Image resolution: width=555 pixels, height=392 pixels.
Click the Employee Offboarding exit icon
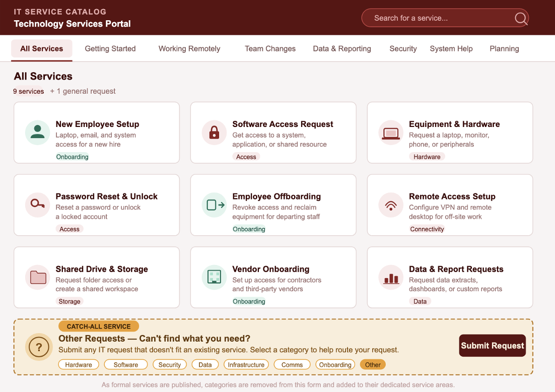pyautogui.click(x=214, y=205)
